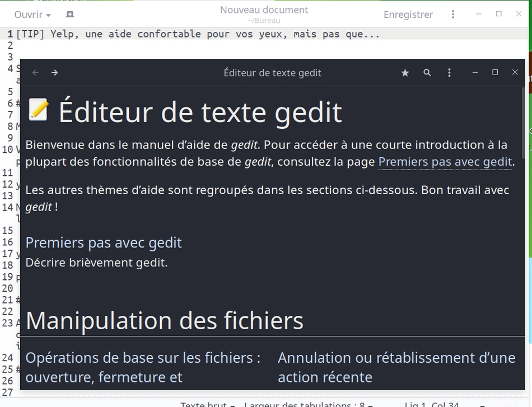Expand the Ouvrir dropdown
Screen dimensions: 532x407
[32, 15]
